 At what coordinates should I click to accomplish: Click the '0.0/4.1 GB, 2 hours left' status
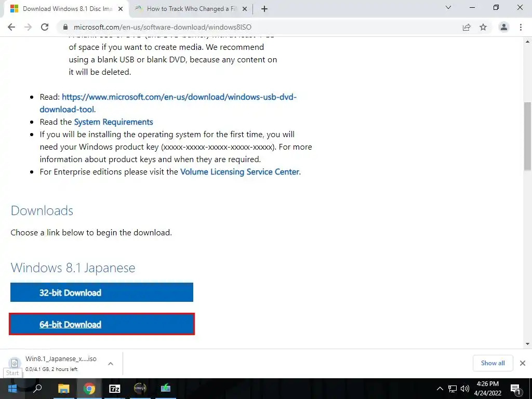point(51,369)
